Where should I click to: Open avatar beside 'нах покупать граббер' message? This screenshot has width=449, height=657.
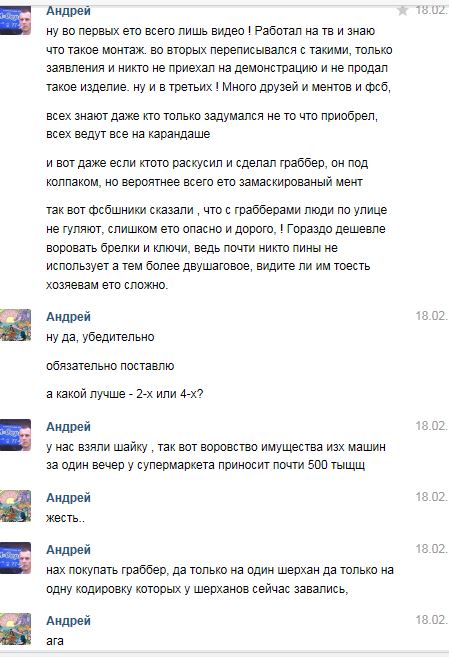pyautogui.click(x=15, y=558)
